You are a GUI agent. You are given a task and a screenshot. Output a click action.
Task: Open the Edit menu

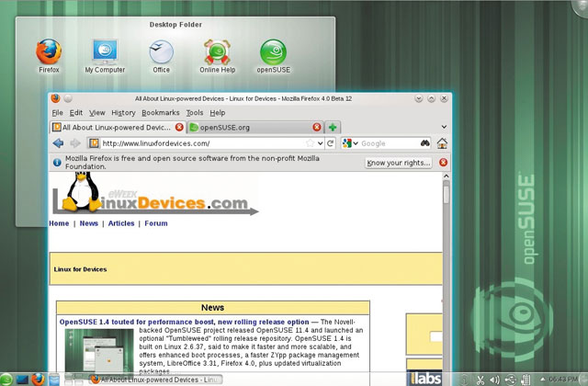click(x=76, y=113)
